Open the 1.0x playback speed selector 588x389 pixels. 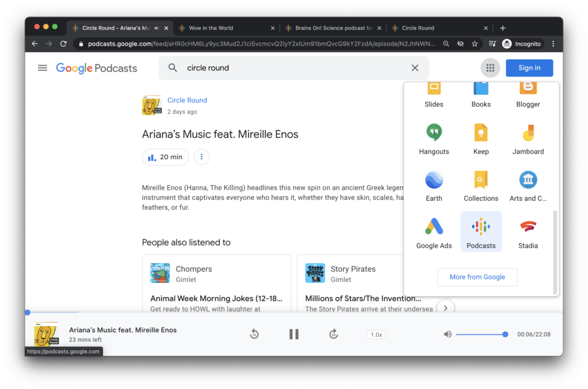point(376,334)
